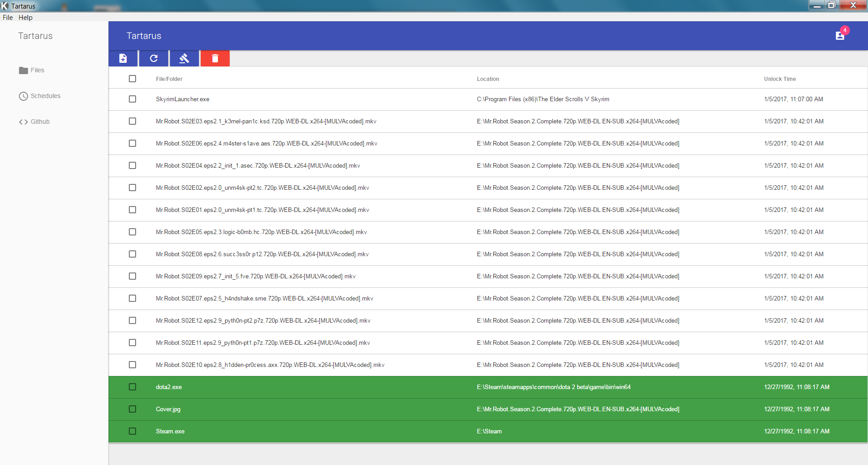Viewport: 868px width, 465px height.
Task: Select the SkyrimLauncher.exe file name
Action: (183, 99)
